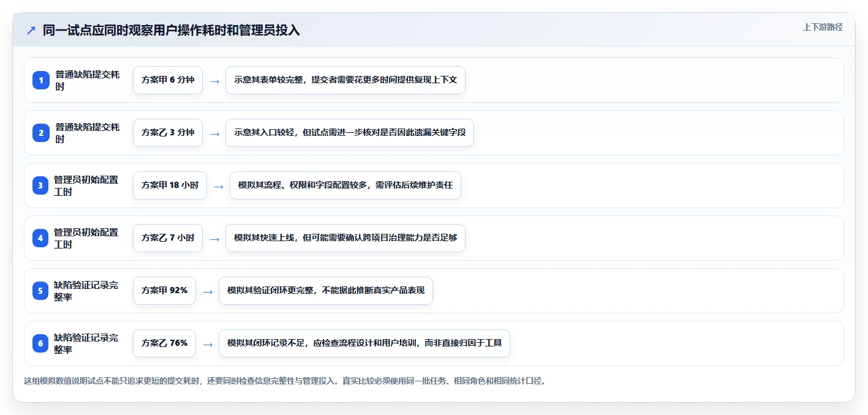The image size is (868, 415).
Task: Select the 方案甲 92% value chip
Action: click(164, 291)
